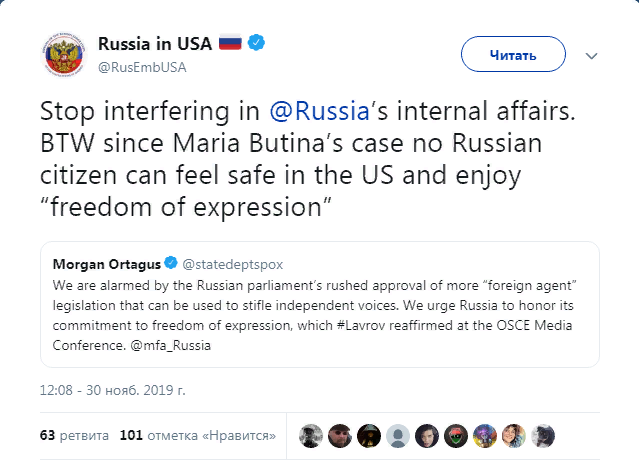Click the blue verified badge beside Russia in USA
The height and width of the screenshot is (462, 639).
point(257,44)
